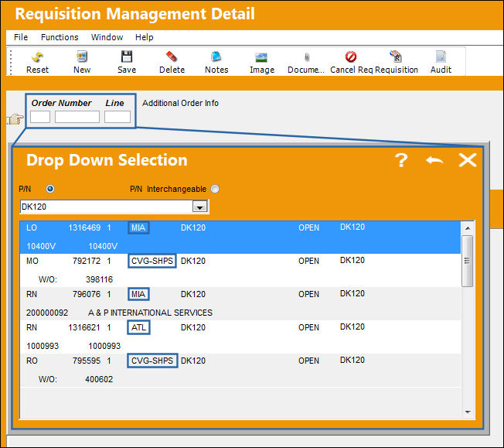
Task: Select the P/N Interchangeable radio button
Action: coord(215,189)
